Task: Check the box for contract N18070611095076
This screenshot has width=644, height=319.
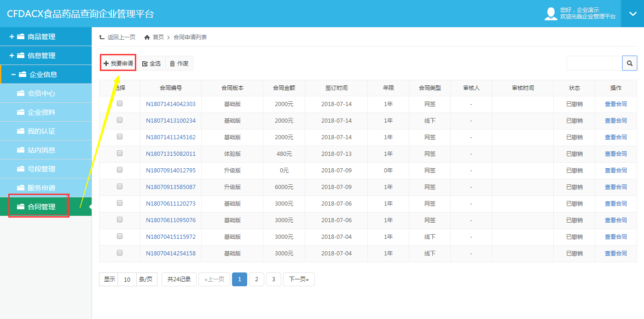Action: point(120,219)
